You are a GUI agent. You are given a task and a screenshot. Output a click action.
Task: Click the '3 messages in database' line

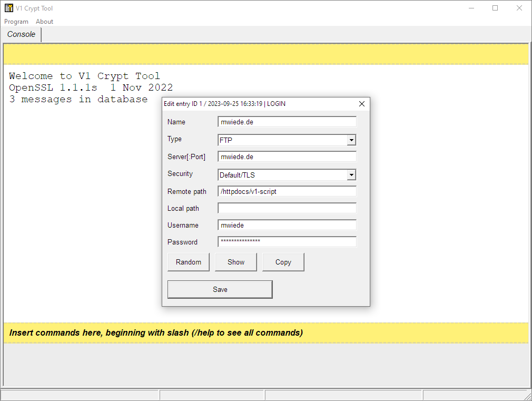coord(78,99)
